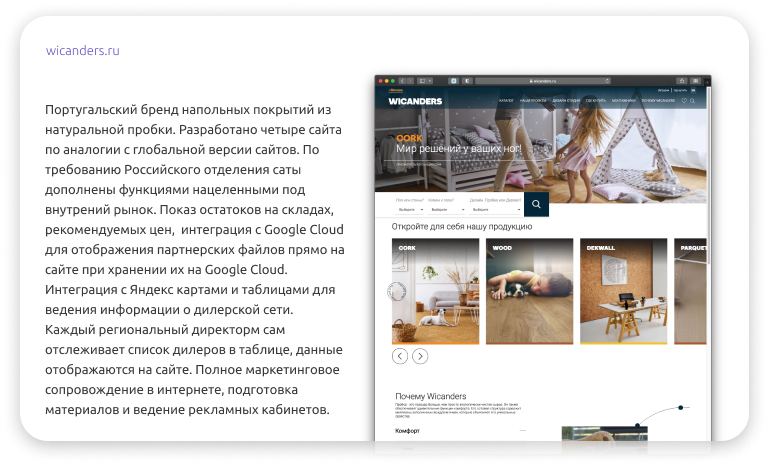Open the Каталог menu item
The width and height of the screenshot is (769, 465).
click(x=506, y=101)
